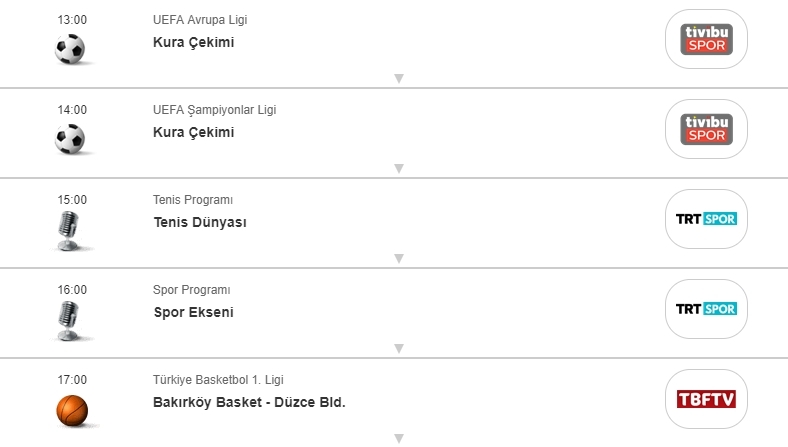Image resolution: width=788 pixels, height=447 pixels.
Task: Open the Tenis Dünyası program title
Action: (x=199, y=222)
